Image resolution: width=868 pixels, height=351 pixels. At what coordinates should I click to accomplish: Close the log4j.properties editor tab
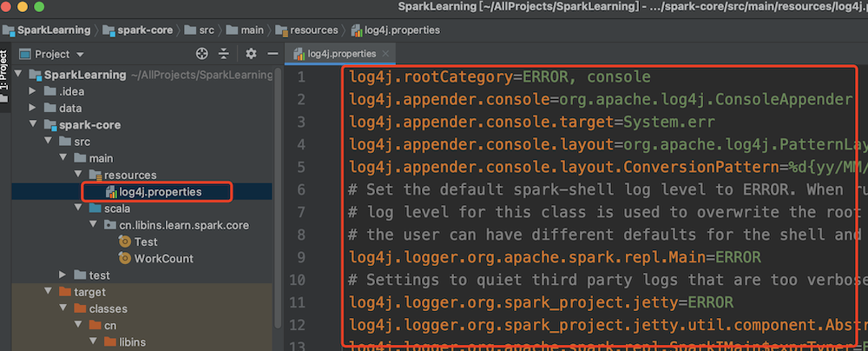point(387,54)
